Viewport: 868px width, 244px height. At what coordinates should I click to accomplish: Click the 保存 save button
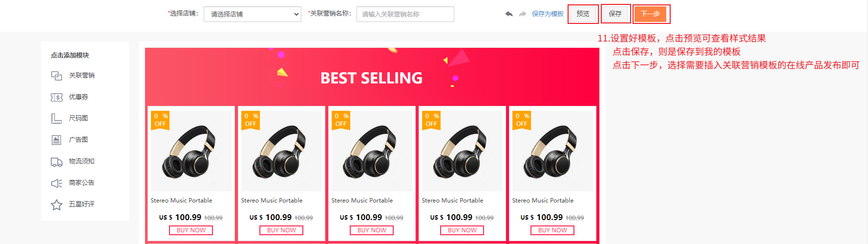pyautogui.click(x=615, y=14)
